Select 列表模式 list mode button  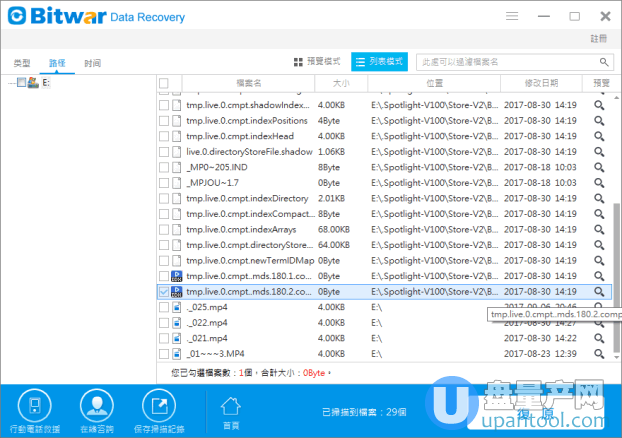click(x=379, y=62)
